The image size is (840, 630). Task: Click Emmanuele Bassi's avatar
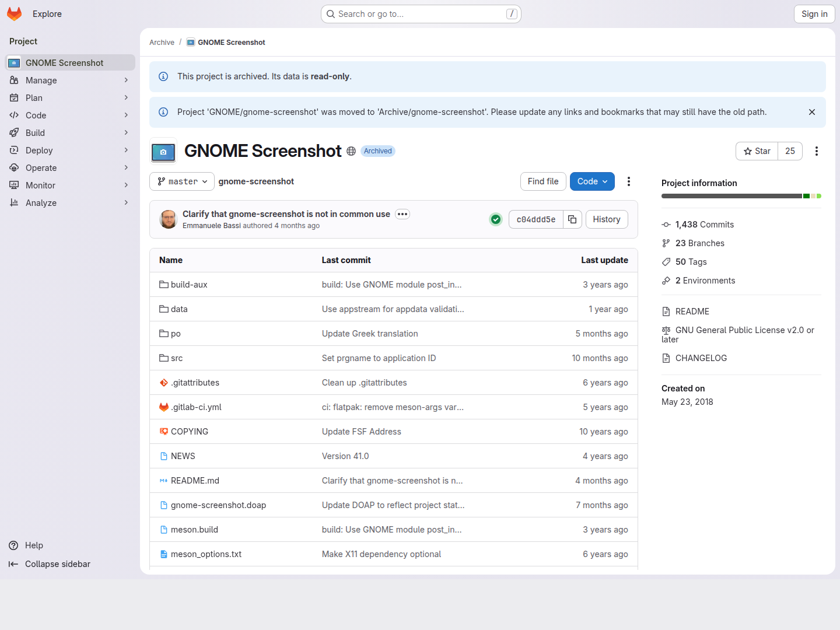169,219
